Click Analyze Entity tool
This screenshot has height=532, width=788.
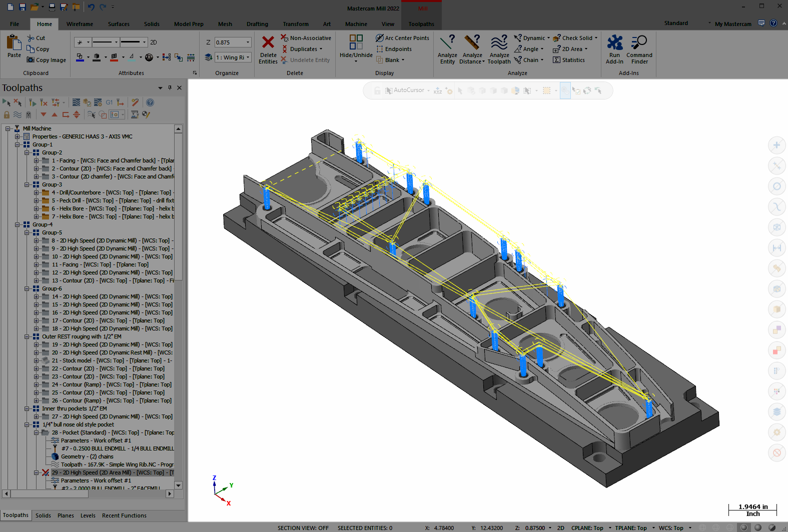(x=447, y=49)
